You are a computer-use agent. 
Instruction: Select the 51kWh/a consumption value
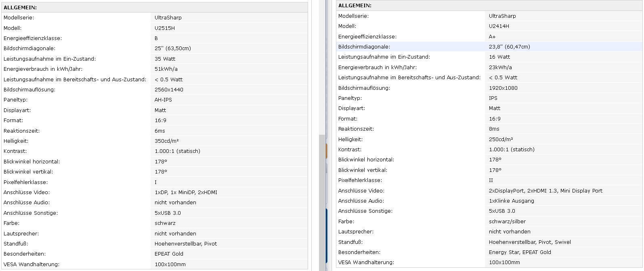[x=166, y=69]
